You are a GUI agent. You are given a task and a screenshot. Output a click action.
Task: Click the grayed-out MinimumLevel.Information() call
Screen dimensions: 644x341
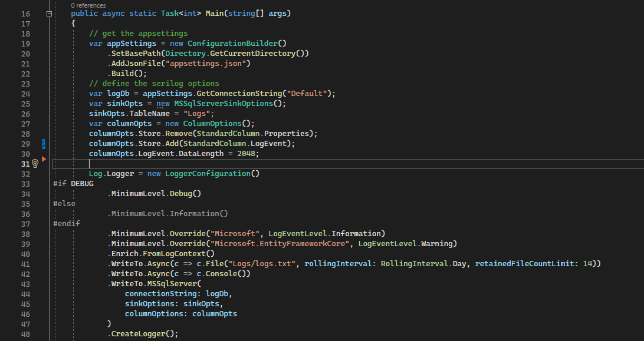tap(168, 213)
